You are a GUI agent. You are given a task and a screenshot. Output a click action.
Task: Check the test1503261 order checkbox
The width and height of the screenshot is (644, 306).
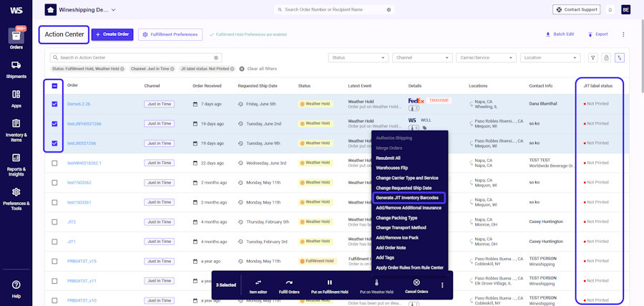point(54,202)
